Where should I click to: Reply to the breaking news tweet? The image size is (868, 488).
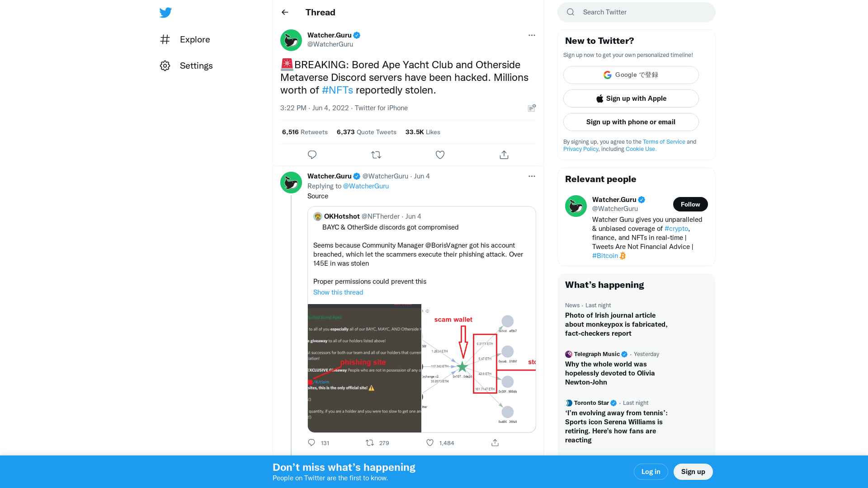click(x=312, y=155)
